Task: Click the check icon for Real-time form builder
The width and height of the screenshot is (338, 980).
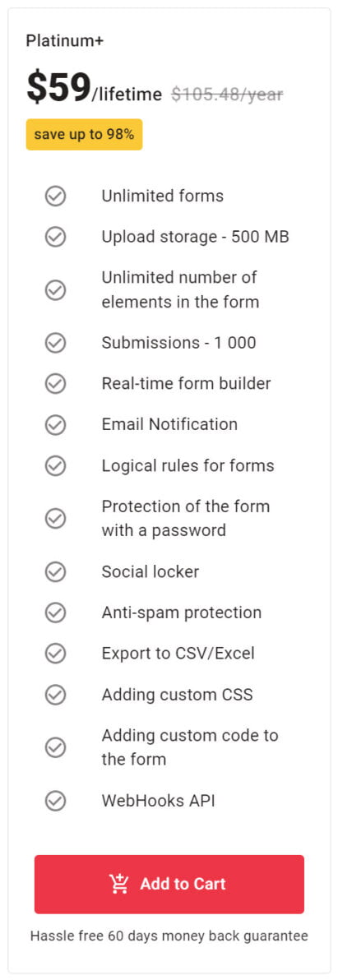Action: [56, 383]
